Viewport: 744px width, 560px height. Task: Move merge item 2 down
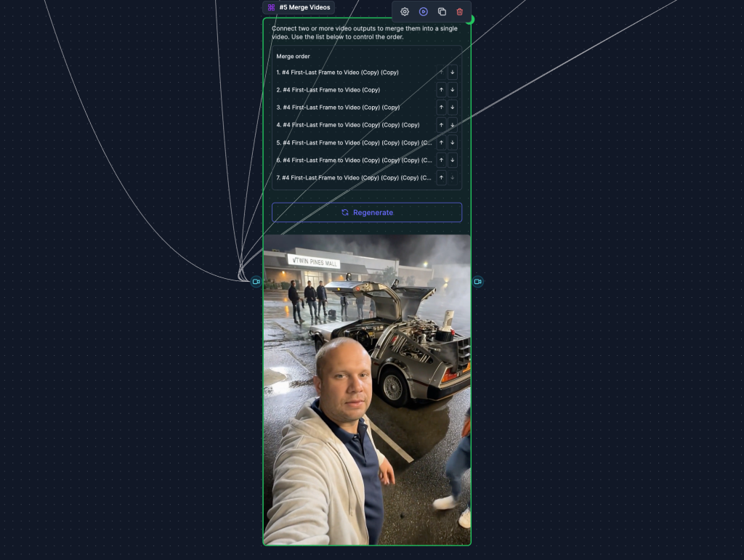point(453,90)
